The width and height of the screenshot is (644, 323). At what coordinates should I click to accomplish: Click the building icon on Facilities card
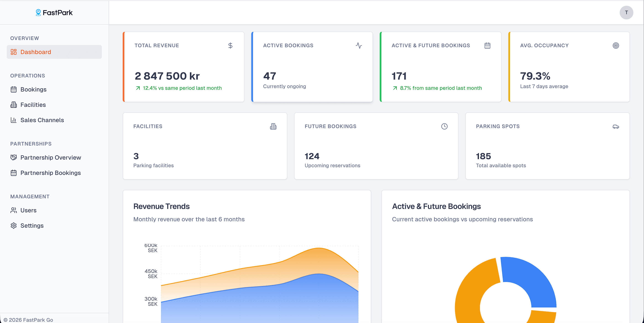[x=273, y=127]
